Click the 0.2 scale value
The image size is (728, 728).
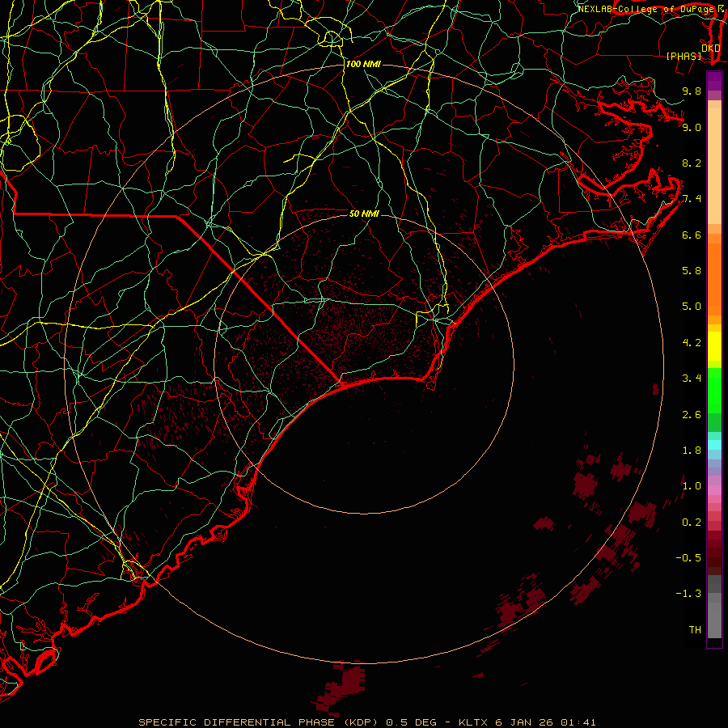click(692, 523)
